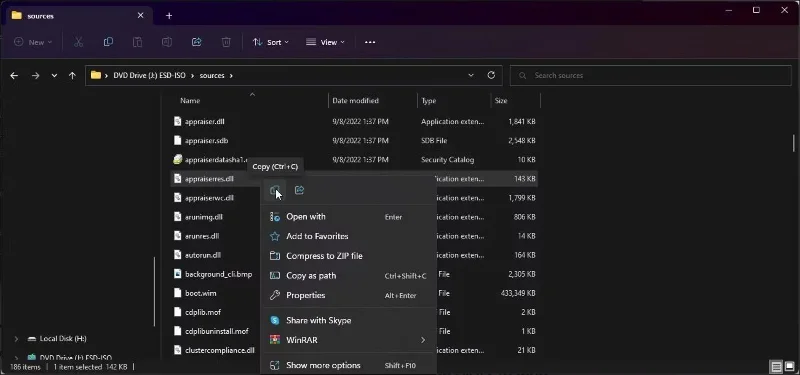Click the Copy icon in context menu

[x=275, y=190]
